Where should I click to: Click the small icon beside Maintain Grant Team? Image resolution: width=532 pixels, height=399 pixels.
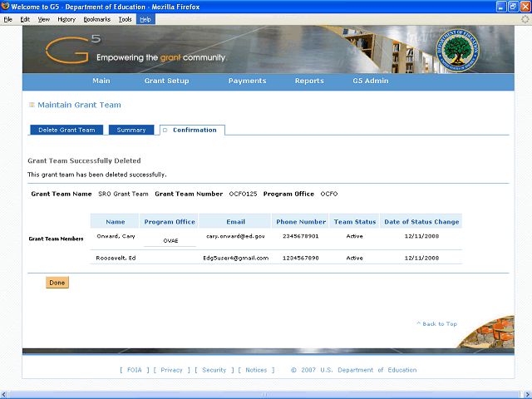(x=32, y=106)
